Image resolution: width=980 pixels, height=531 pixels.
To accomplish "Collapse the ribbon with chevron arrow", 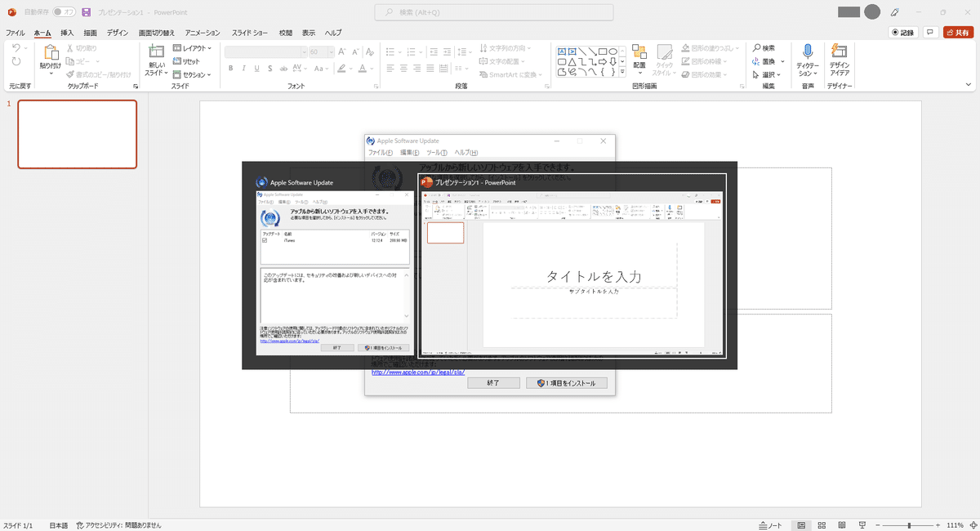I will (969, 84).
